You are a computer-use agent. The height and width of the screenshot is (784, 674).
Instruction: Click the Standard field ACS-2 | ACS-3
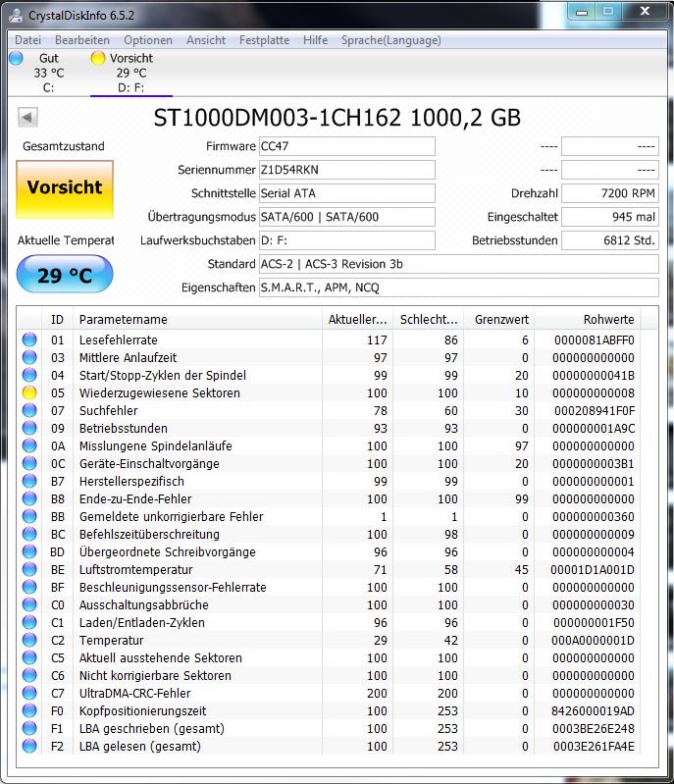pos(458,264)
